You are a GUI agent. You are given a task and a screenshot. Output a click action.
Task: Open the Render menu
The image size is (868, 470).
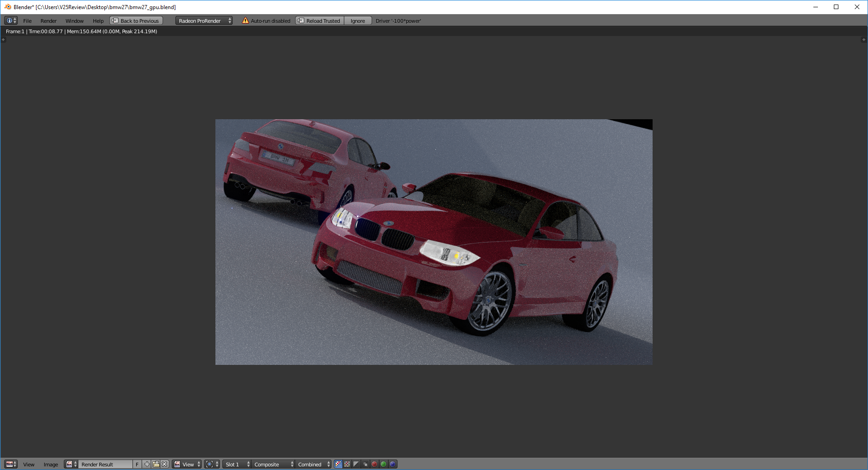(48, 20)
